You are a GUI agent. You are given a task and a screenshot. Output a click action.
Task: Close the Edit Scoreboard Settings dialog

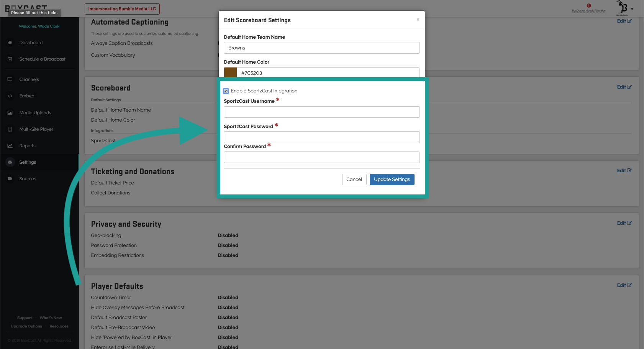click(x=418, y=20)
